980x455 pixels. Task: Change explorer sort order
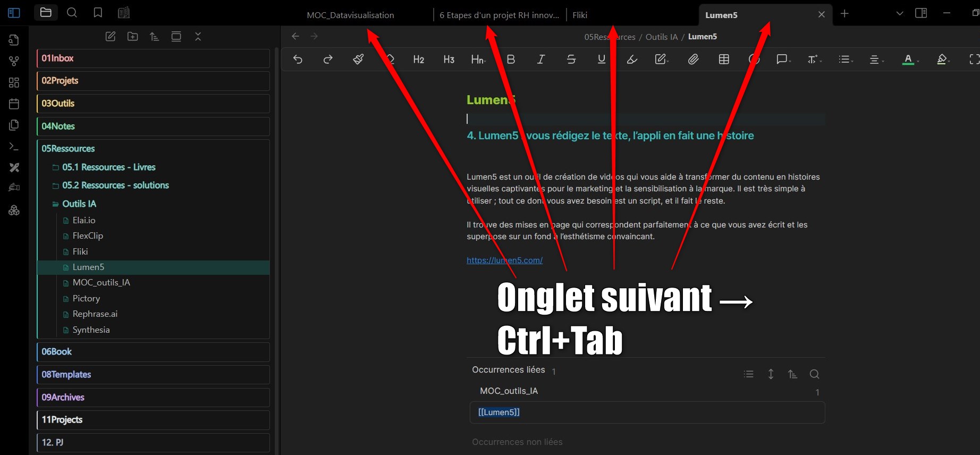[x=154, y=36]
